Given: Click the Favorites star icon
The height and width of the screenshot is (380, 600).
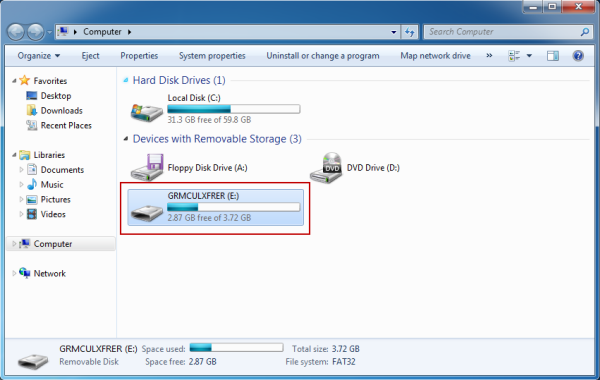Looking at the screenshot, I should click(24, 80).
